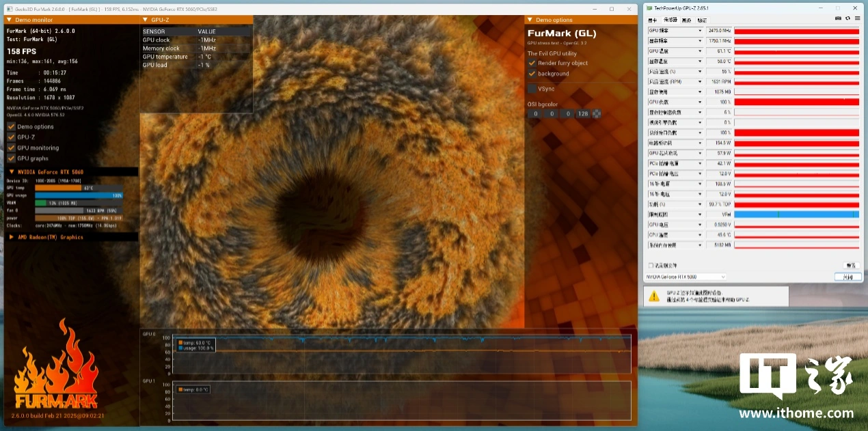Enable the VSync checkbox

(532, 89)
